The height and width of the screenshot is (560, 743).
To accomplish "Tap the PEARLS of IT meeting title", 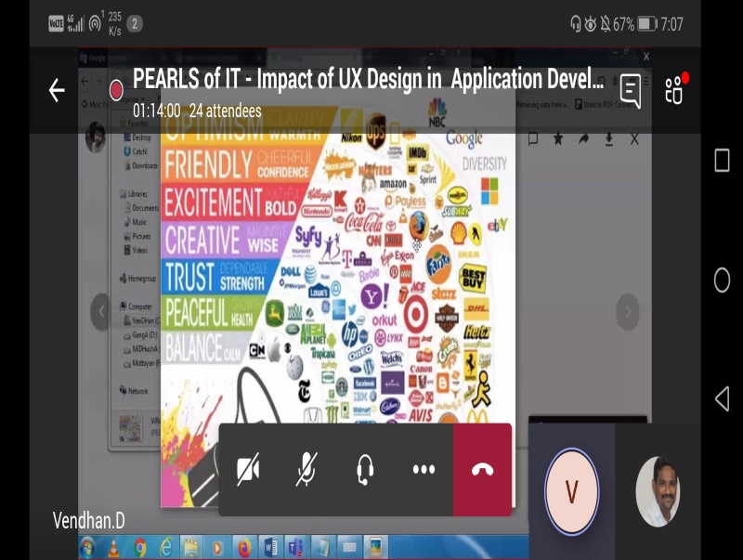I will coord(368,79).
